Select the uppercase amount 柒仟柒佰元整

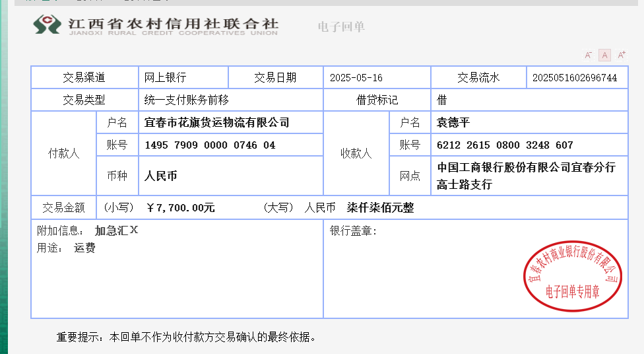pyautogui.click(x=380, y=207)
